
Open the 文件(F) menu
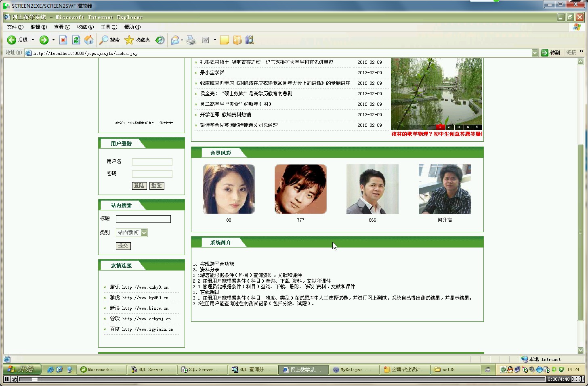tap(15, 27)
